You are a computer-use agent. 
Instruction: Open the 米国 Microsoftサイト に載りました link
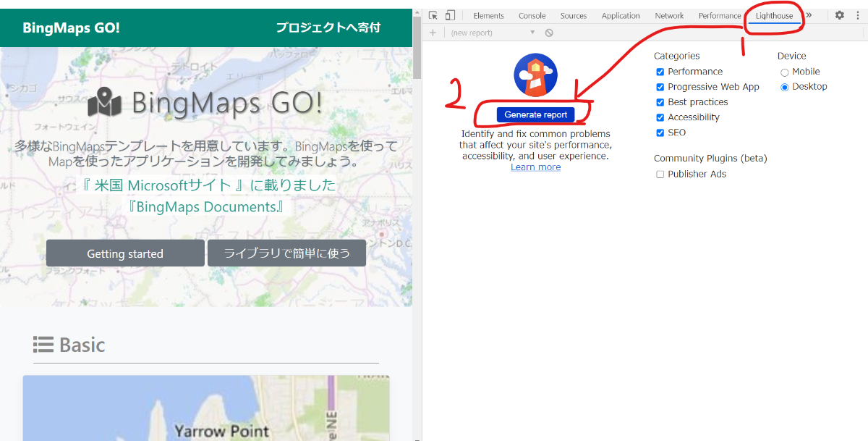click(208, 185)
